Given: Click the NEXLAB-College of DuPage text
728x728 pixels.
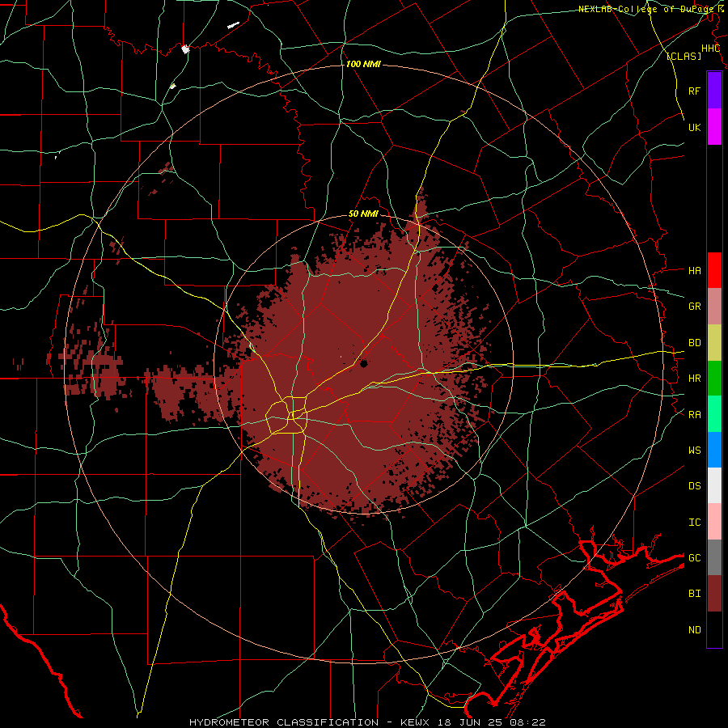Looking at the screenshot, I should (647, 9).
